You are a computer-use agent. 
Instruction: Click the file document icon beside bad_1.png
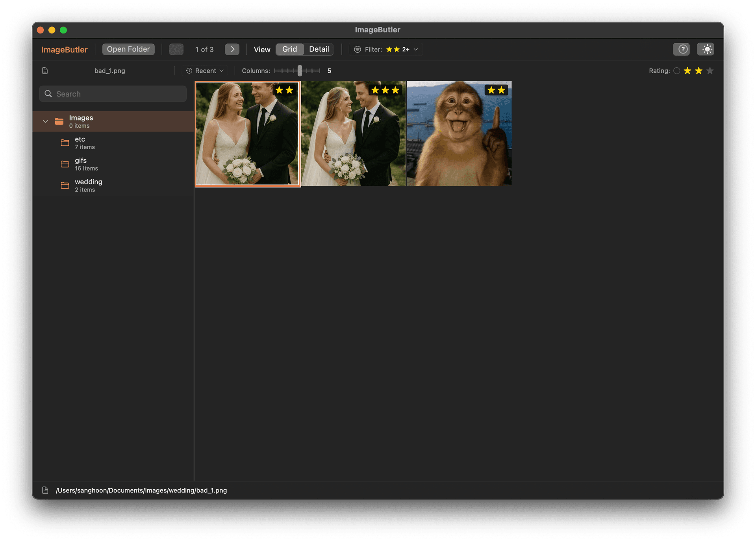click(x=44, y=71)
